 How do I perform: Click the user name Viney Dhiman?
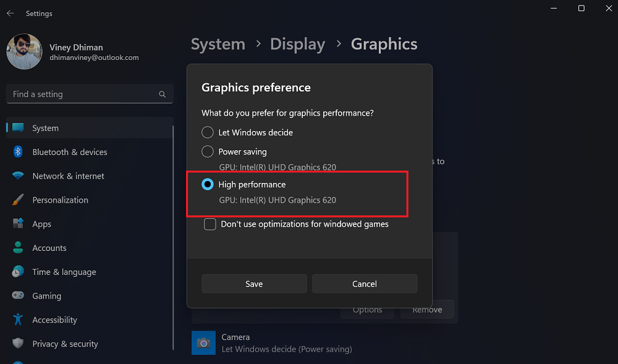(76, 47)
